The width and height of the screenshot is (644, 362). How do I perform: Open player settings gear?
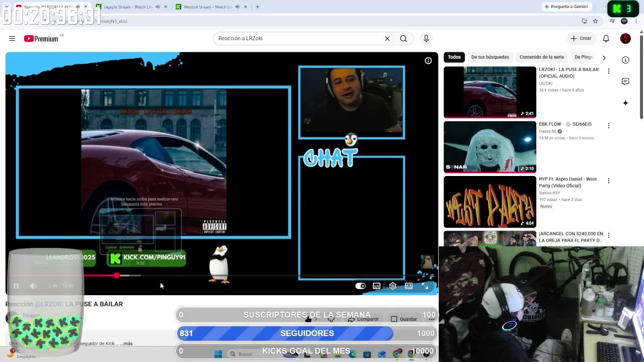(x=393, y=286)
